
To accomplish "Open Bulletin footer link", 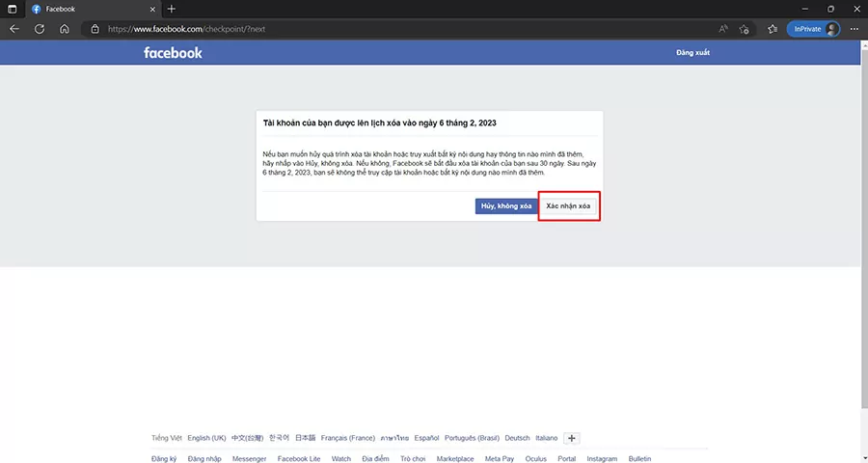I will pyautogui.click(x=639, y=458).
